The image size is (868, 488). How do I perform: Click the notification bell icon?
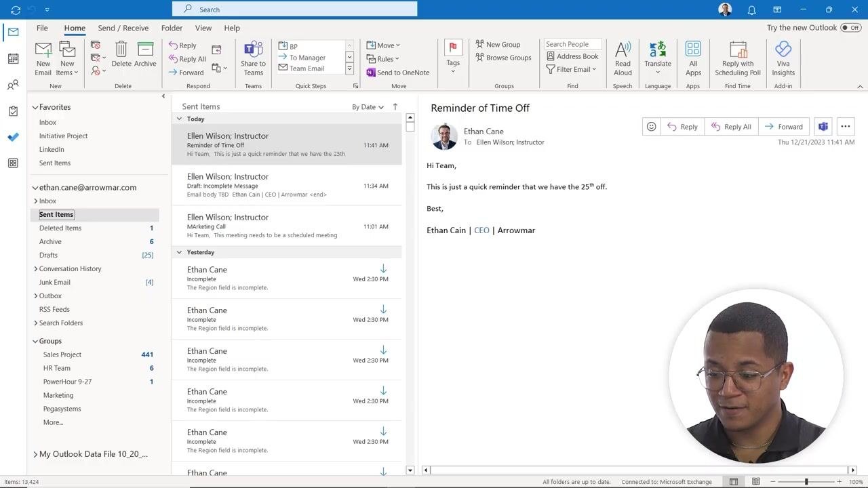pos(751,9)
